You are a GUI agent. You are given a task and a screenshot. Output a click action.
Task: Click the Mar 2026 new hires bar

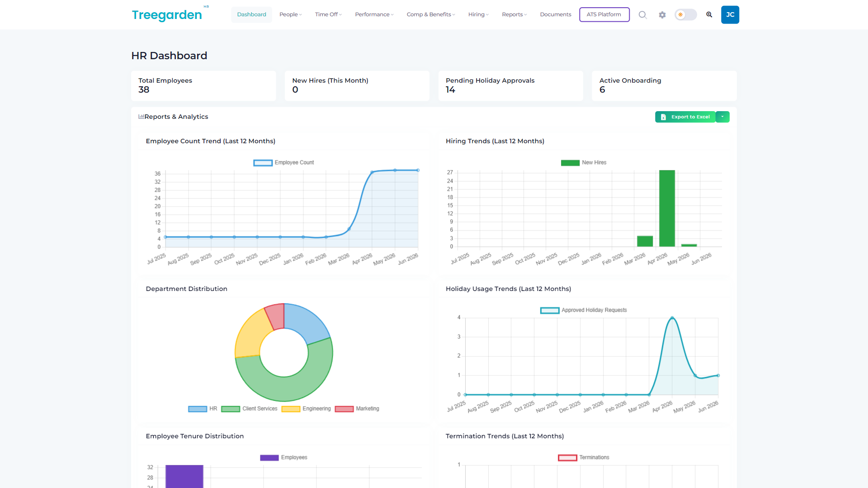tap(645, 241)
